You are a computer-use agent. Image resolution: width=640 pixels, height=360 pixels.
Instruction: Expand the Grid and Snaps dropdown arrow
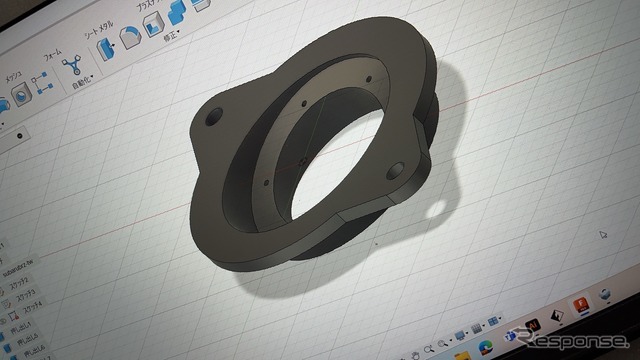(484, 325)
